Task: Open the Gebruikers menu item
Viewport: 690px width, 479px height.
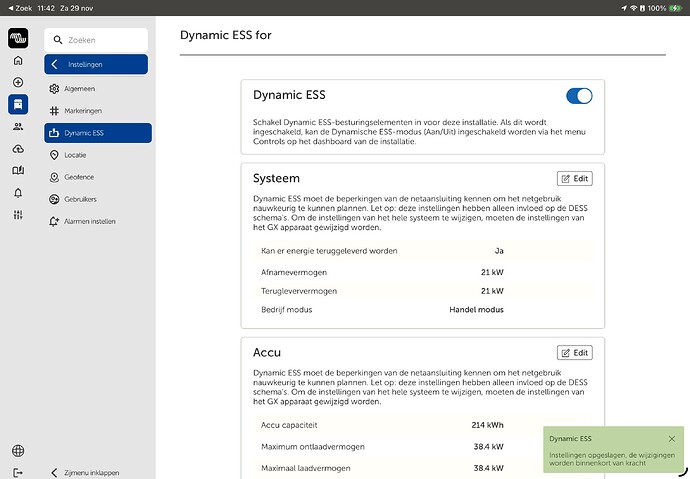Action: pyautogui.click(x=98, y=199)
